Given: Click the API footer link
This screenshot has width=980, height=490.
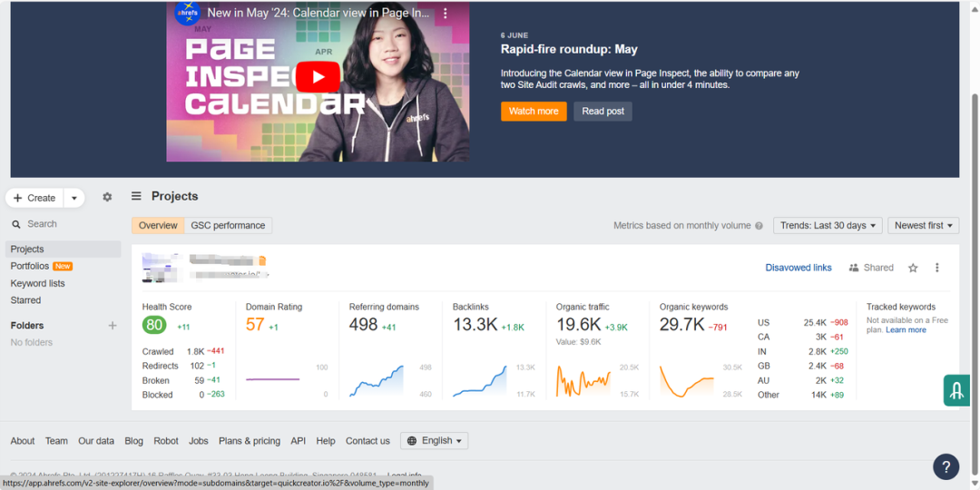Looking at the screenshot, I should (299, 441).
